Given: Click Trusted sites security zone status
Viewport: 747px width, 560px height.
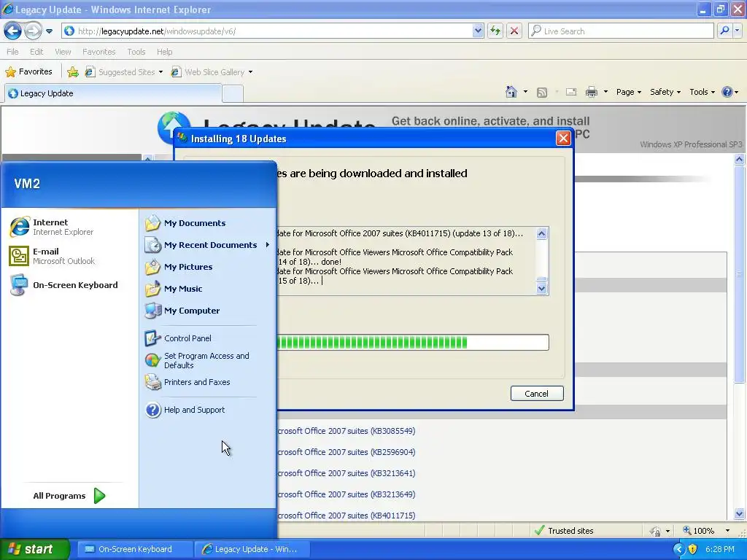Looking at the screenshot, I should (564, 531).
